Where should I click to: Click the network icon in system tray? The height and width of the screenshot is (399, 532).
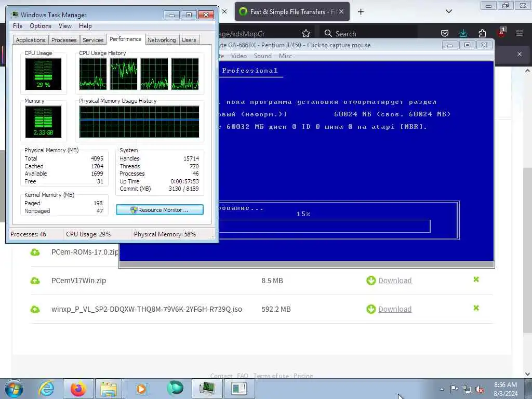[x=467, y=389]
